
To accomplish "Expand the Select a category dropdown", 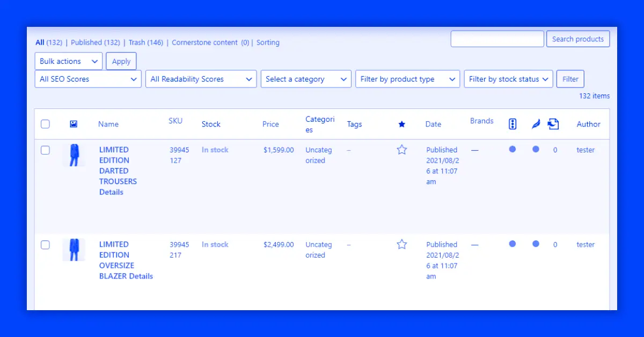I will tap(306, 79).
